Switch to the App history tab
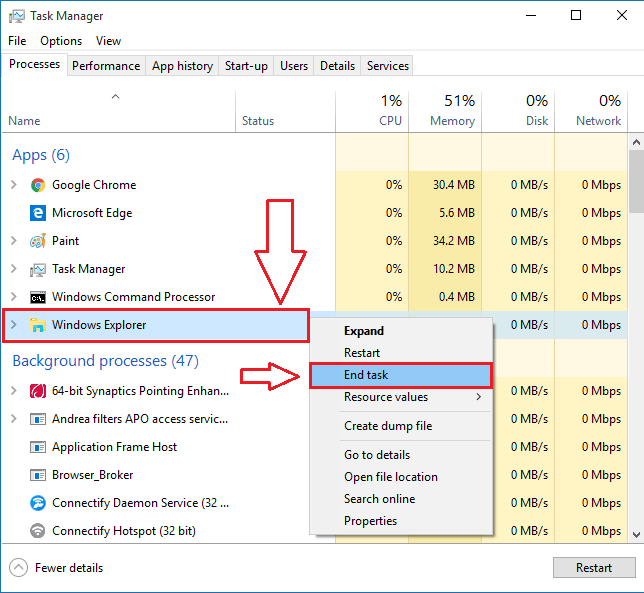 click(x=182, y=66)
